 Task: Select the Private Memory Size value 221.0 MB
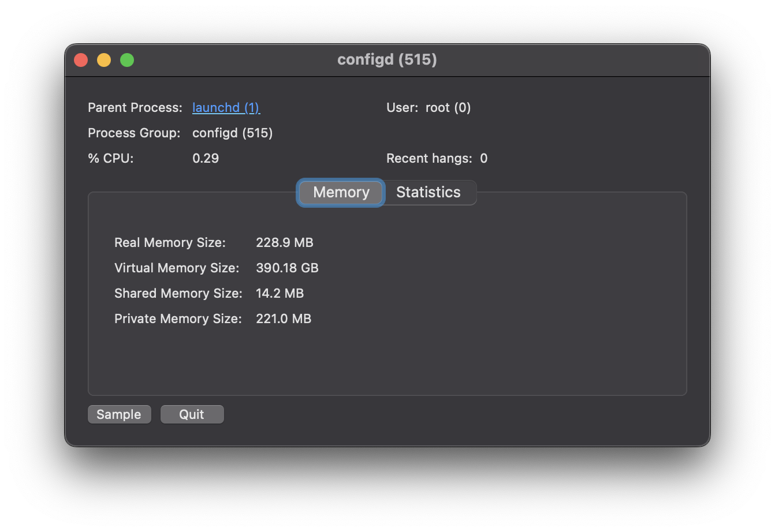(x=284, y=319)
